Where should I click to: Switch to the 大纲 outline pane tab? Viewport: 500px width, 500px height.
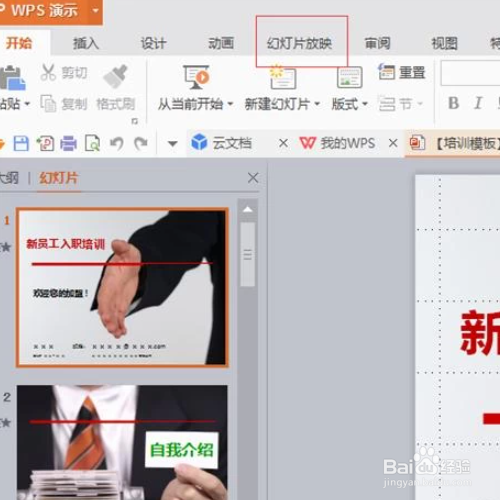pos(9,178)
